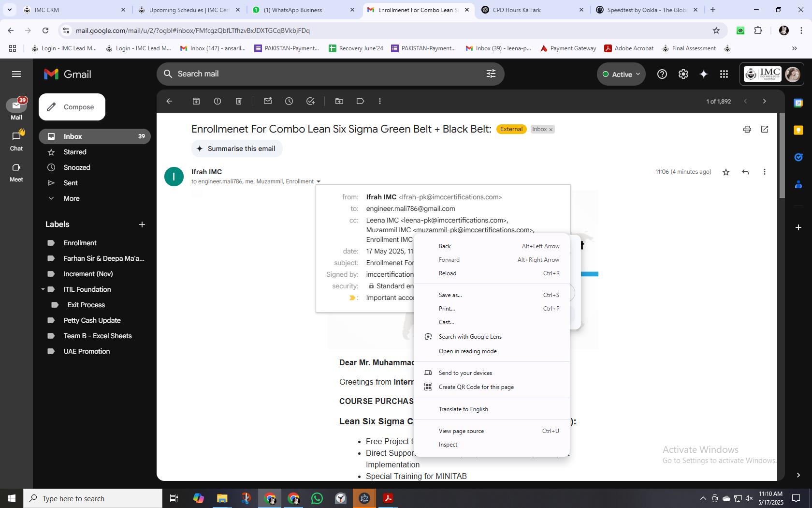
Task: Open Contacts in the side panel
Action: (798, 184)
